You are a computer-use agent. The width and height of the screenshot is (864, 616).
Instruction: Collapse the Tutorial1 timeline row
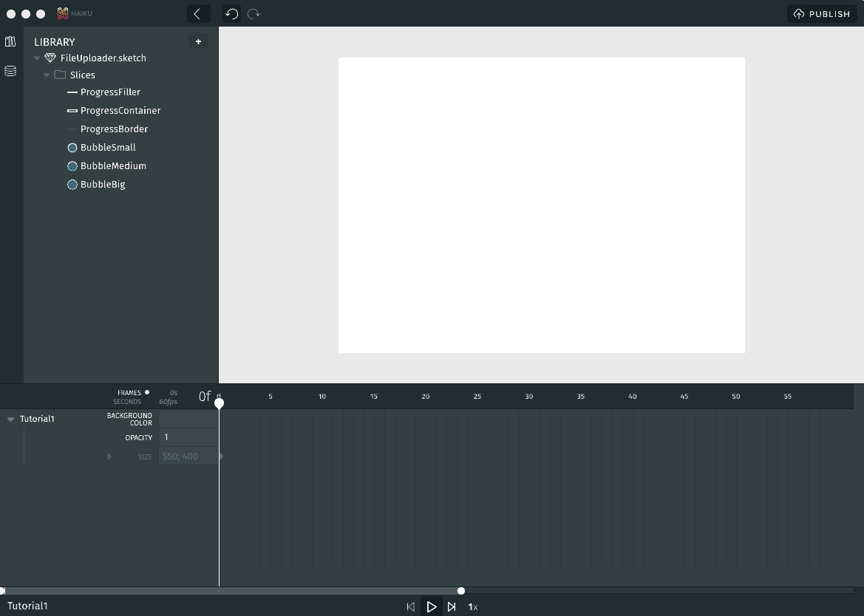pyautogui.click(x=10, y=420)
